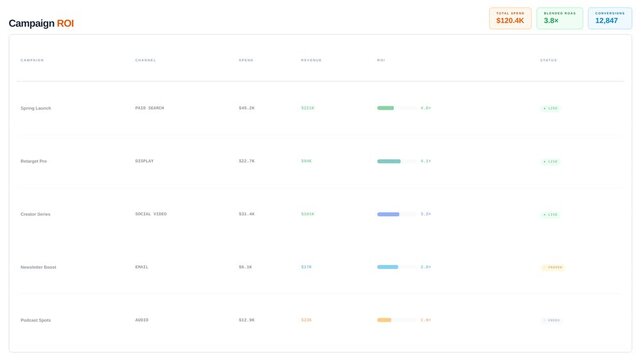Image resolution: width=641 pixels, height=360 pixels.
Task: Click the orange ROI bar for Podcast Spots
Action: 384,320
